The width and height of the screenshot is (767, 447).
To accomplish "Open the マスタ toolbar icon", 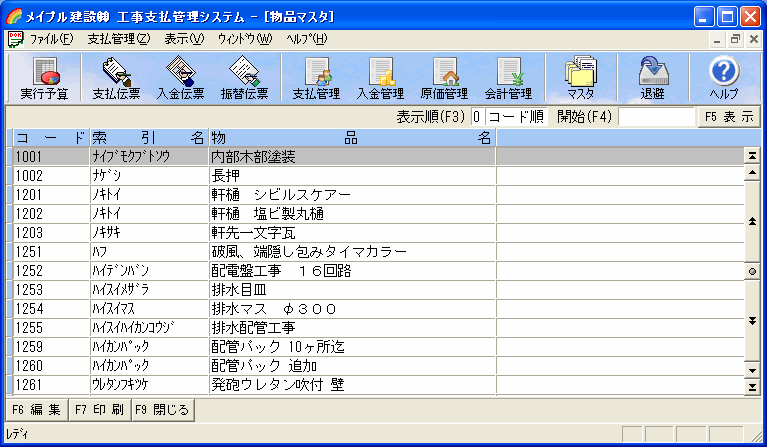I will [579, 78].
